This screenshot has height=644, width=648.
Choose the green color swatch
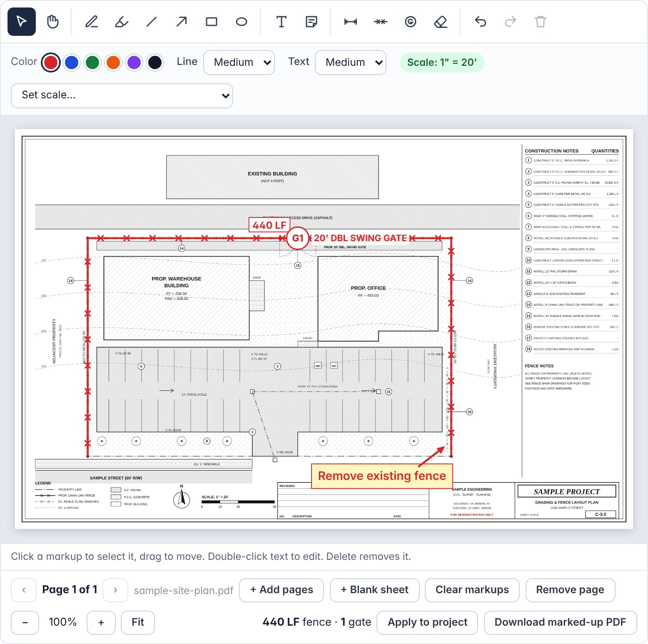click(x=92, y=62)
